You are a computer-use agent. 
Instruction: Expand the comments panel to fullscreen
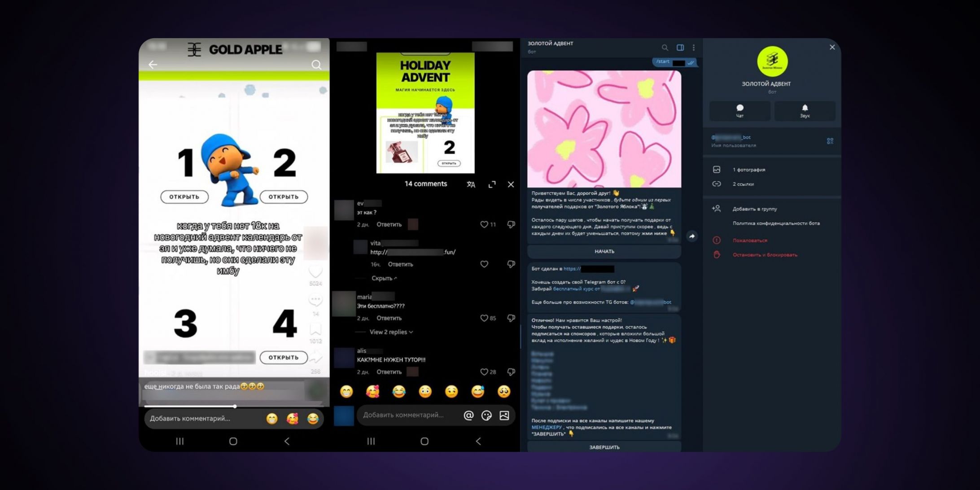pyautogui.click(x=492, y=184)
